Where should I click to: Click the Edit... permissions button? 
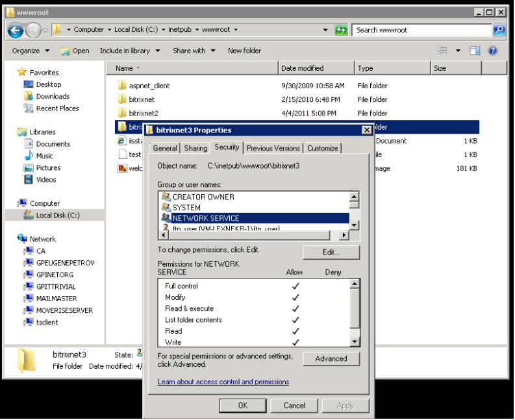pos(331,253)
